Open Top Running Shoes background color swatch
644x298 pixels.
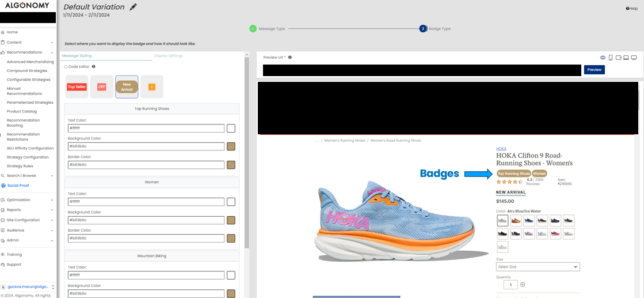(x=231, y=147)
